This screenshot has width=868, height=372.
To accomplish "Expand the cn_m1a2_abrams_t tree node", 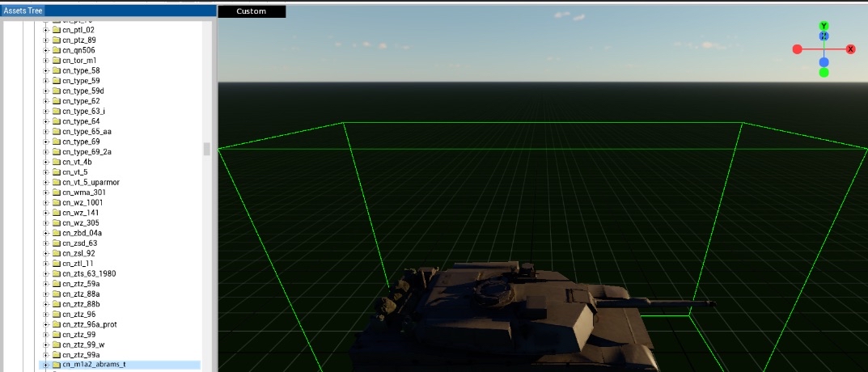I will coord(46,365).
